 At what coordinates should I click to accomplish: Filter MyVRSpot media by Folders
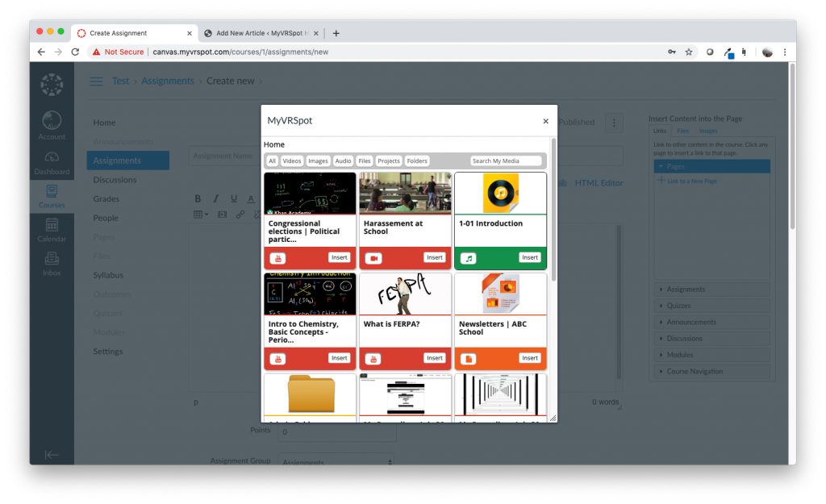pos(417,161)
